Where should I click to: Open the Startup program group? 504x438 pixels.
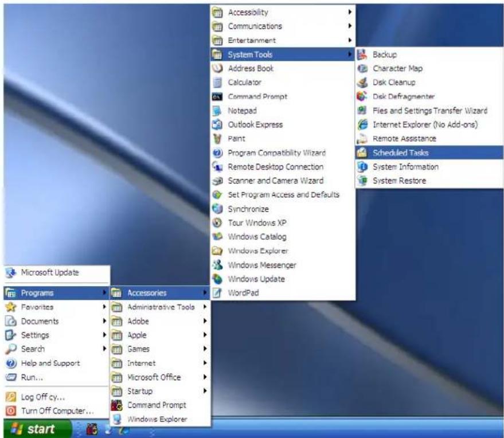pyautogui.click(x=160, y=391)
